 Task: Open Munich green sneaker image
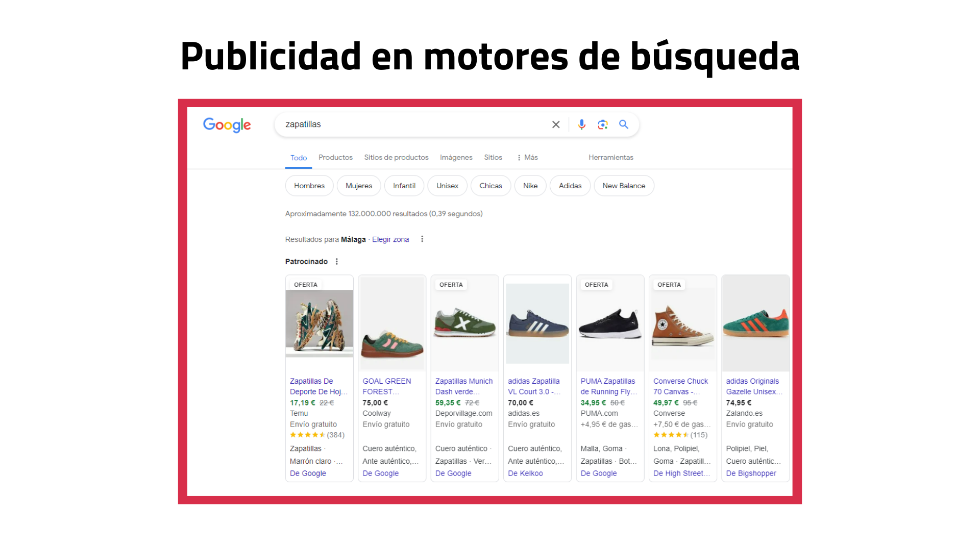click(464, 323)
